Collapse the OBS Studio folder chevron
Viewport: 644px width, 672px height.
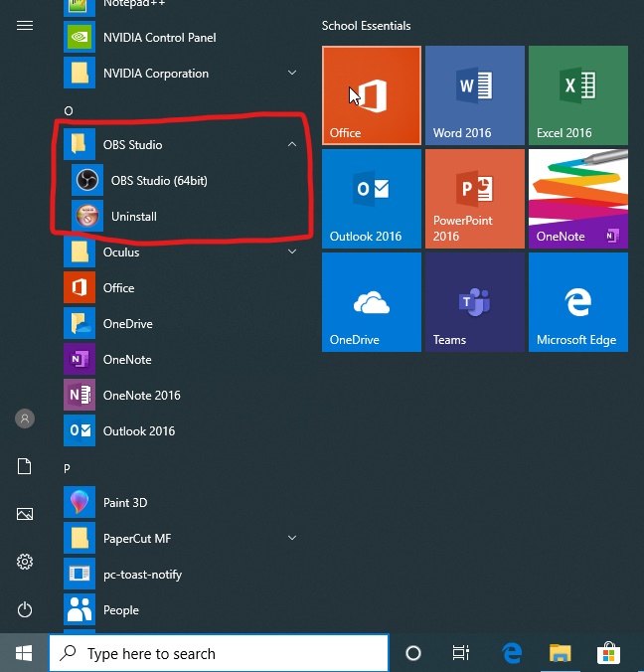[x=292, y=144]
